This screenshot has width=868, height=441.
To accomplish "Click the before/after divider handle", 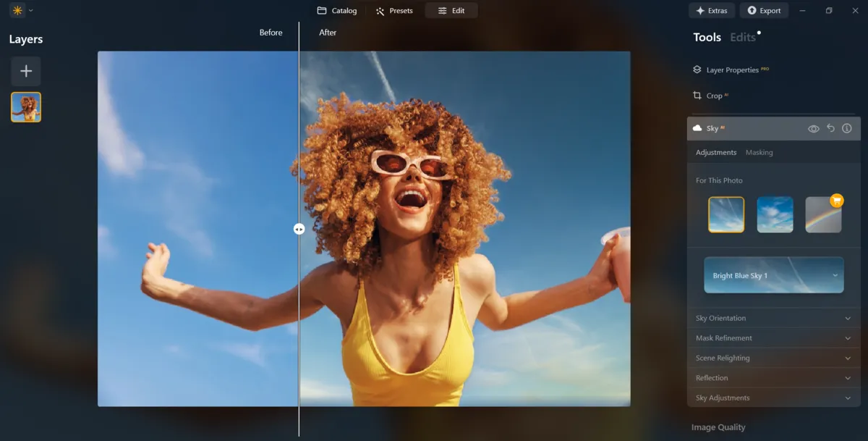I will 299,229.
